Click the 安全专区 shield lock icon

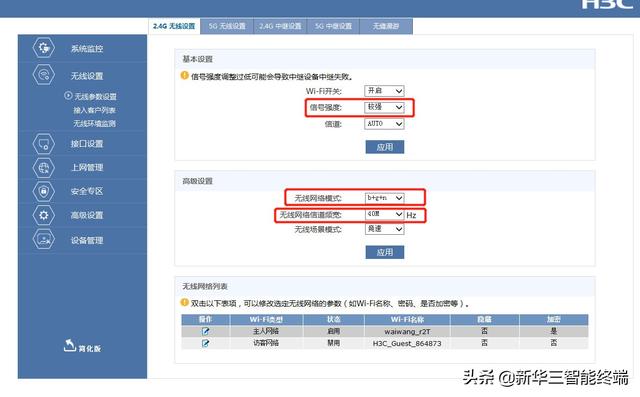(x=43, y=191)
